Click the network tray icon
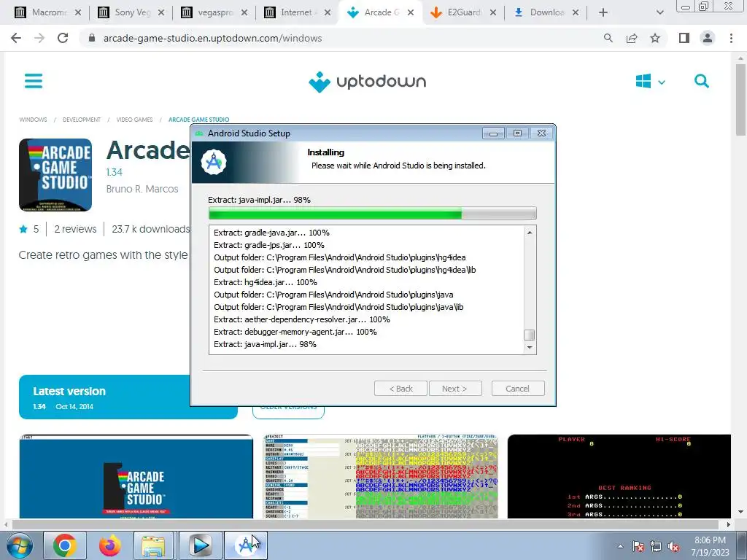This screenshot has width=747, height=560. tap(656, 546)
